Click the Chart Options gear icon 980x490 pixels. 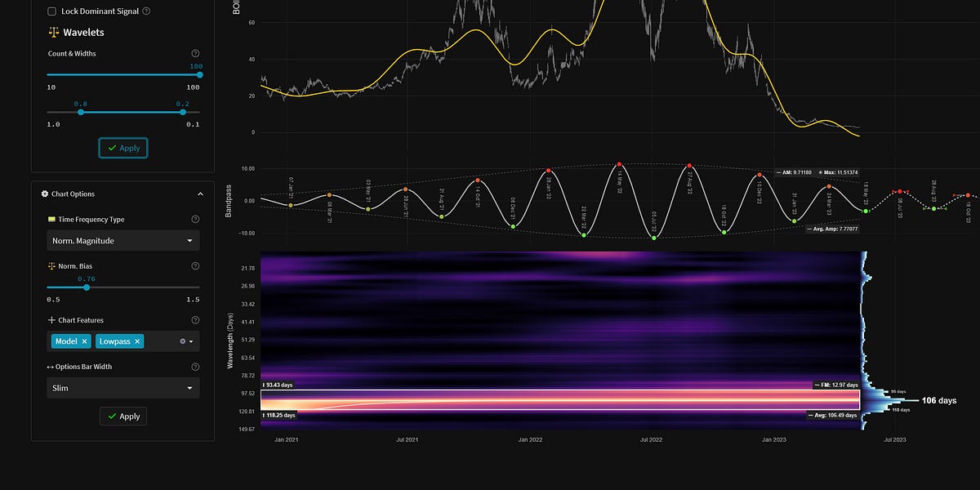click(x=46, y=194)
